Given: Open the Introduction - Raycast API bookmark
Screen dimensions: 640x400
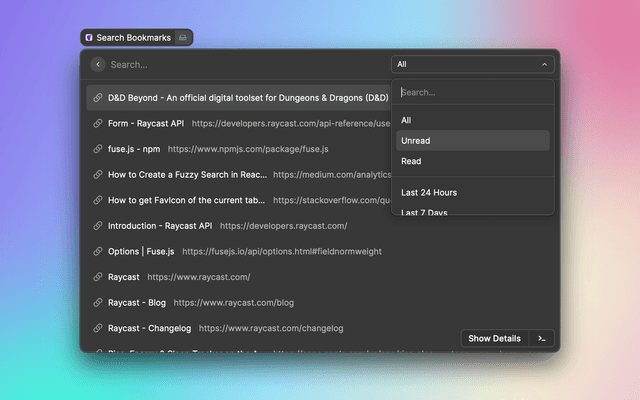Looking at the screenshot, I should coord(160,226).
